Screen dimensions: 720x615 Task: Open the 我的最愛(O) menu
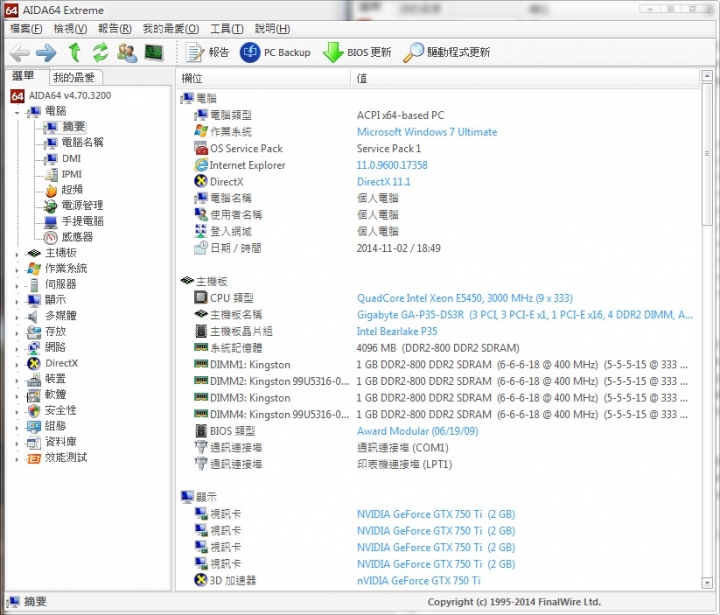tap(171, 28)
